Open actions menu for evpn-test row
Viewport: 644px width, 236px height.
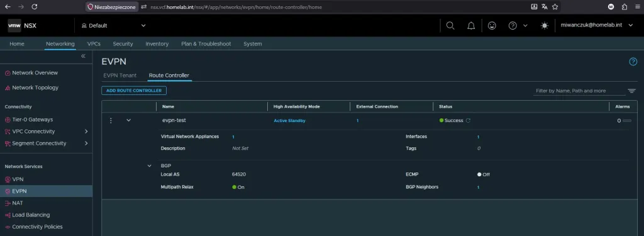(x=111, y=120)
